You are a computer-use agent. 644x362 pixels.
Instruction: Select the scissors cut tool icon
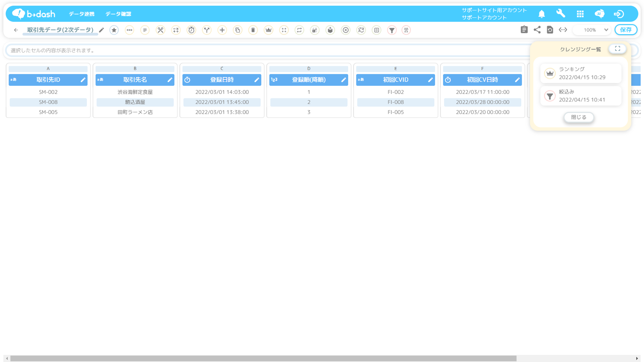pos(160,30)
